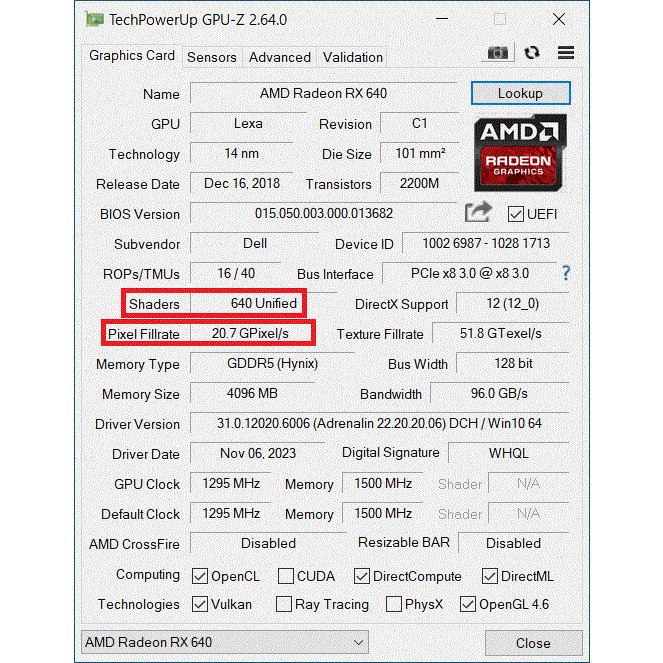663x663 pixels.
Task: Toggle the DirectCompute checkbox
Action: coord(362,576)
